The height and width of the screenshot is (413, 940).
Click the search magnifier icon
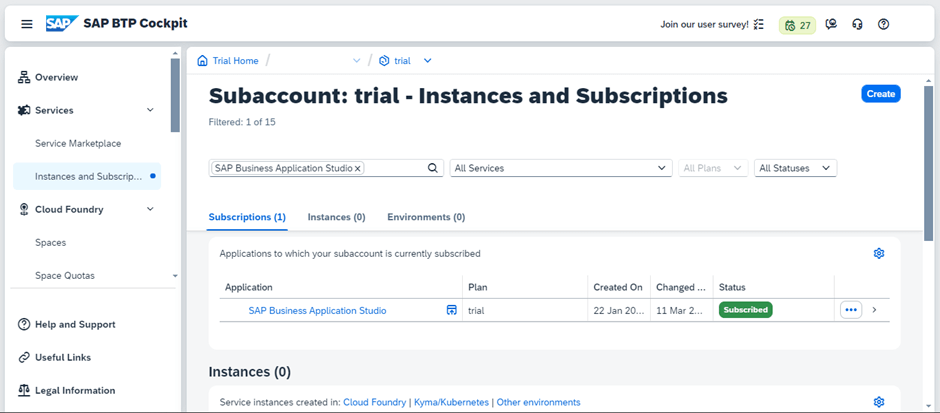433,168
